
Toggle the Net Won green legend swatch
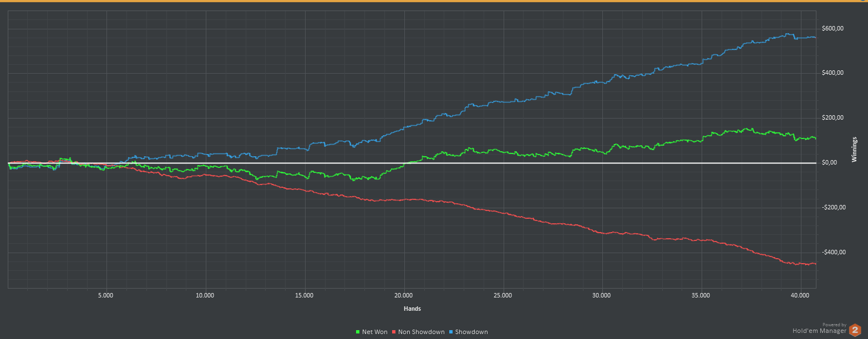pos(358,332)
